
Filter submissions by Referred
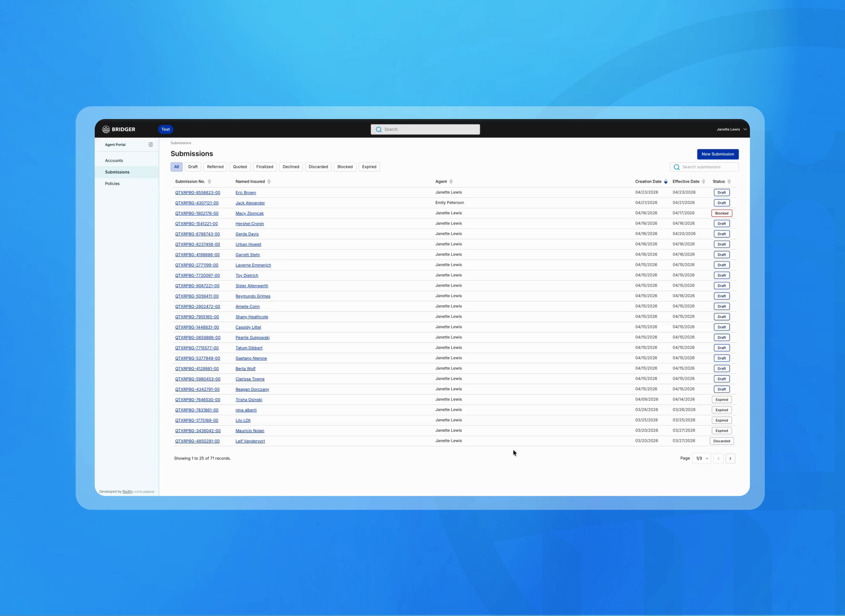(x=215, y=167)
